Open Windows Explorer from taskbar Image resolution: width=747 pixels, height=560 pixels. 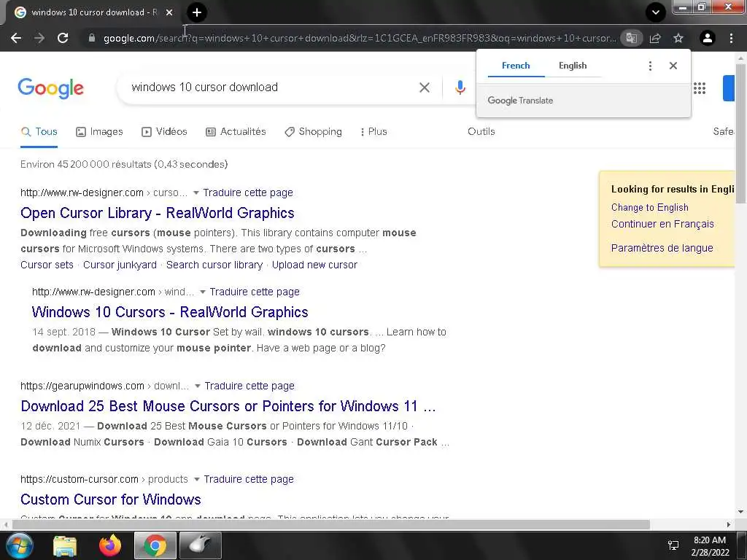tap(65, 545)
